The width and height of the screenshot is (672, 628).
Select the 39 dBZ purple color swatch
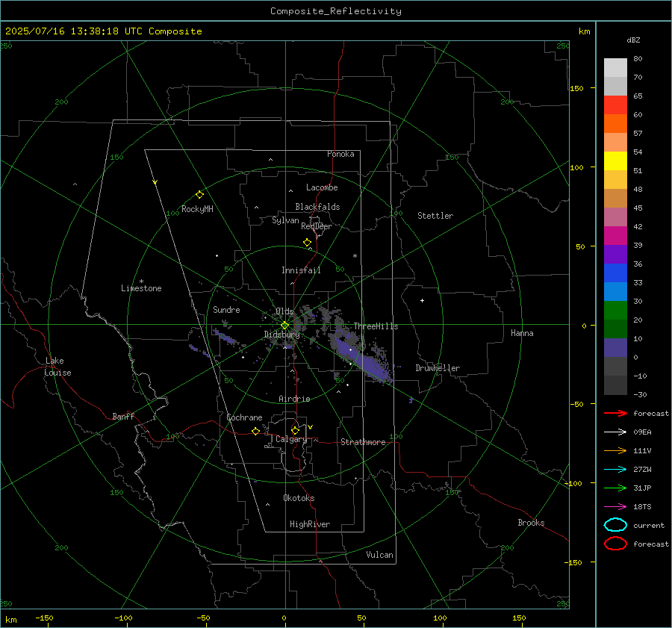615,254
